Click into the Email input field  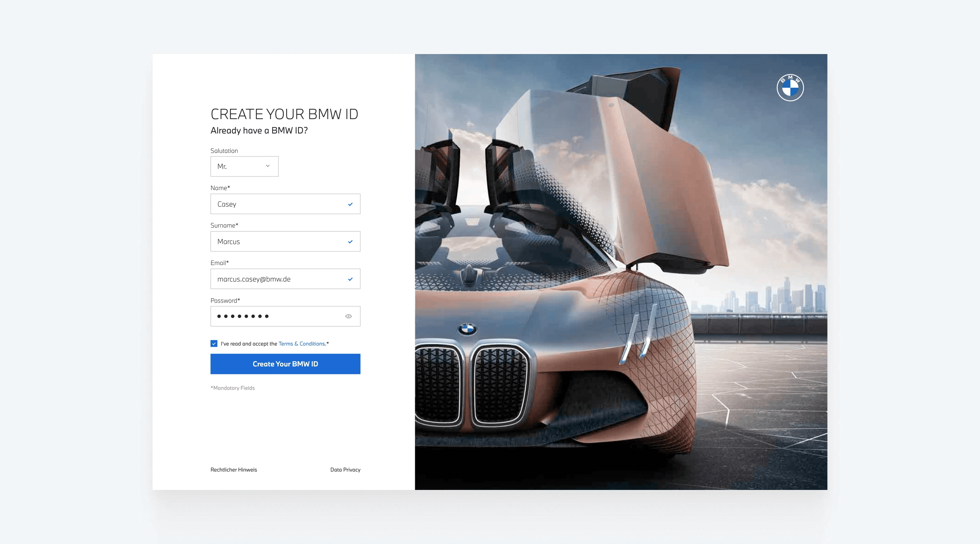tap(278, 279)
